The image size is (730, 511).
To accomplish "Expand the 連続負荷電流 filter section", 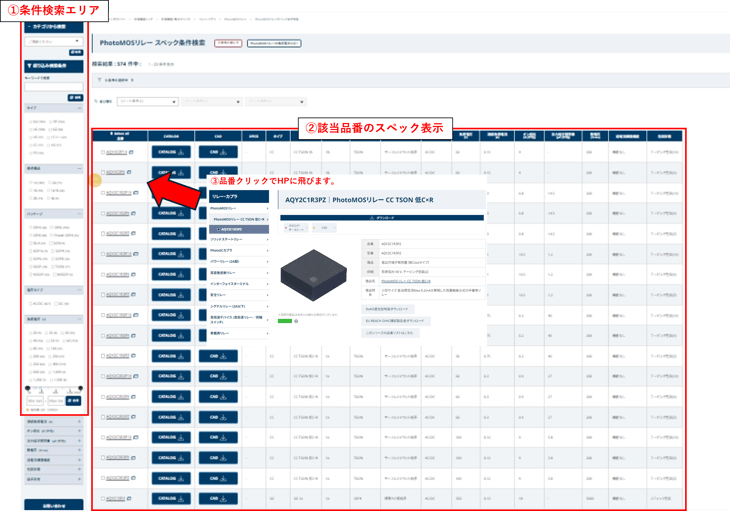I will click(x=54, y=422).
